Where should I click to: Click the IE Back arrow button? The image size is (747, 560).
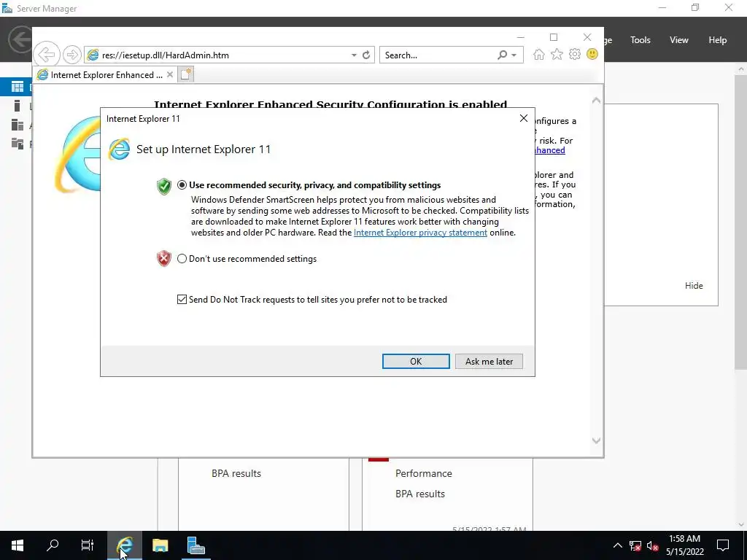pos(47,55)
